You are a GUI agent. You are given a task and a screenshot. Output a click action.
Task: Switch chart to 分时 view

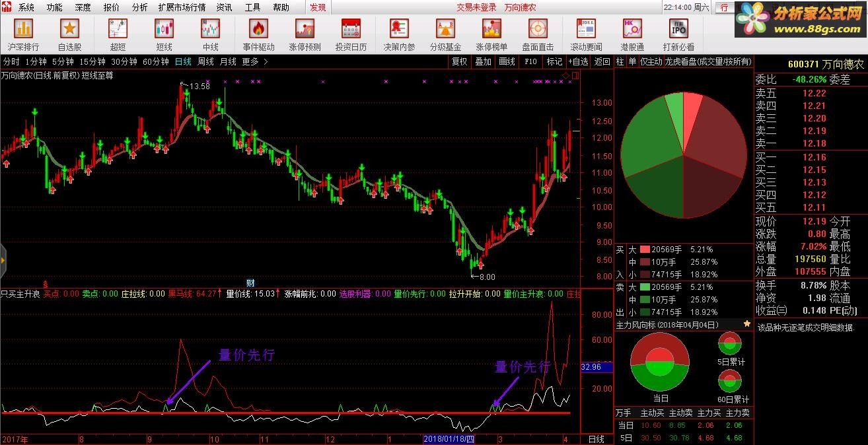pos(11,61)
